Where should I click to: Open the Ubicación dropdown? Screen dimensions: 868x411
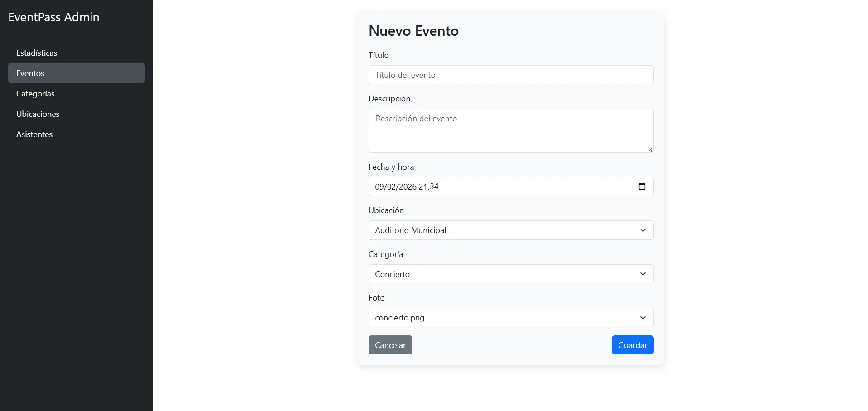coord(511,230)
